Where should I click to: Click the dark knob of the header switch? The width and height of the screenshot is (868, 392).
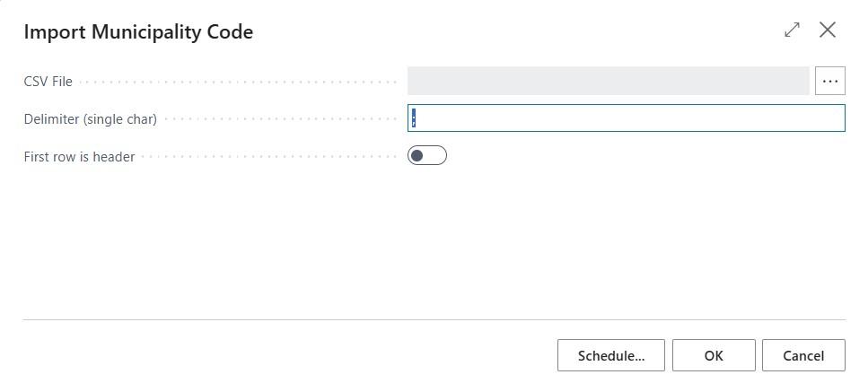coord(416,156)
